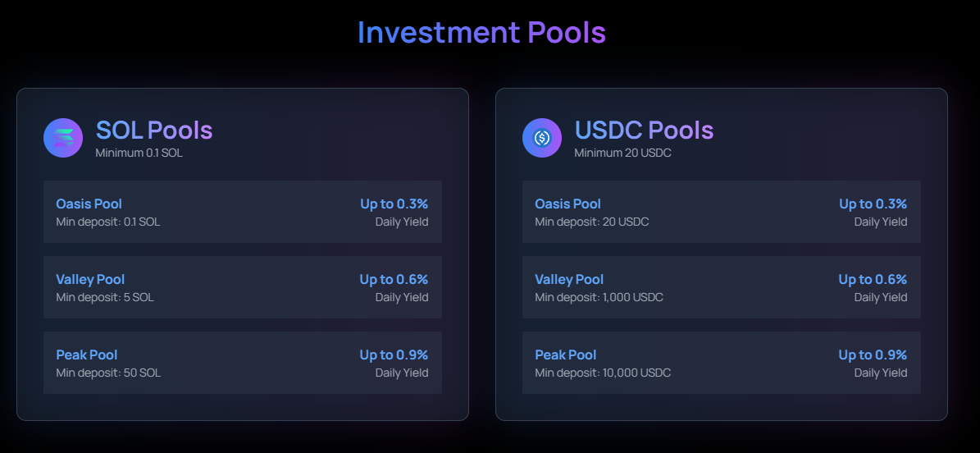
Task: Select the SOL Valley Pool row
Action: [243, 287]
